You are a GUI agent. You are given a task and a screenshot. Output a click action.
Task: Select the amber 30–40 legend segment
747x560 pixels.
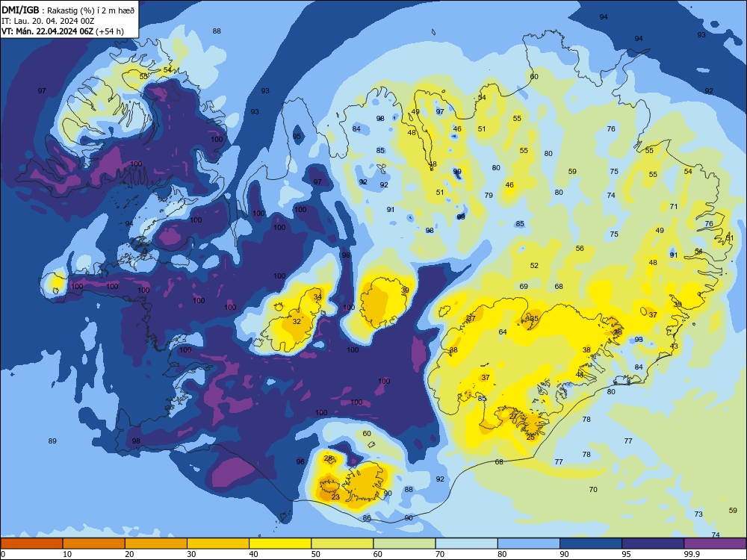click(218, 544)
